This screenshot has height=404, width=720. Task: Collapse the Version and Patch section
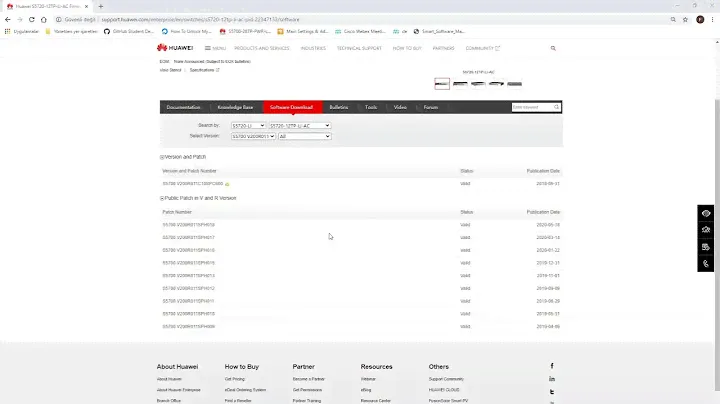(x=162, y=157)
